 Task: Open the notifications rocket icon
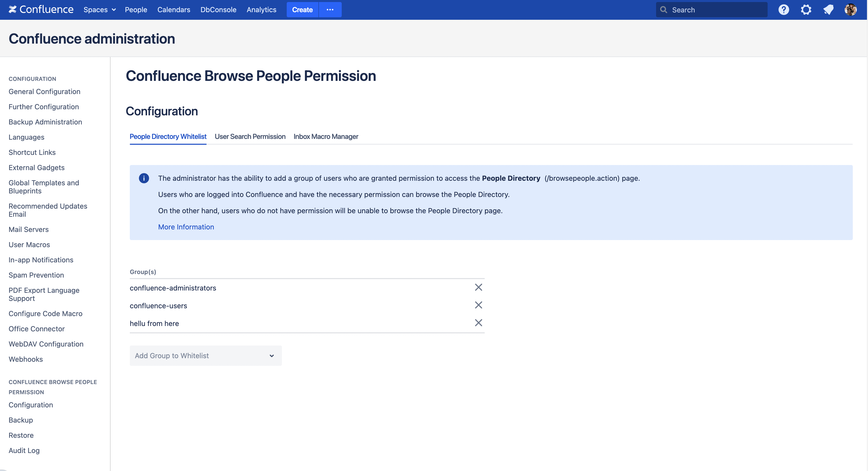click(828, 9)
